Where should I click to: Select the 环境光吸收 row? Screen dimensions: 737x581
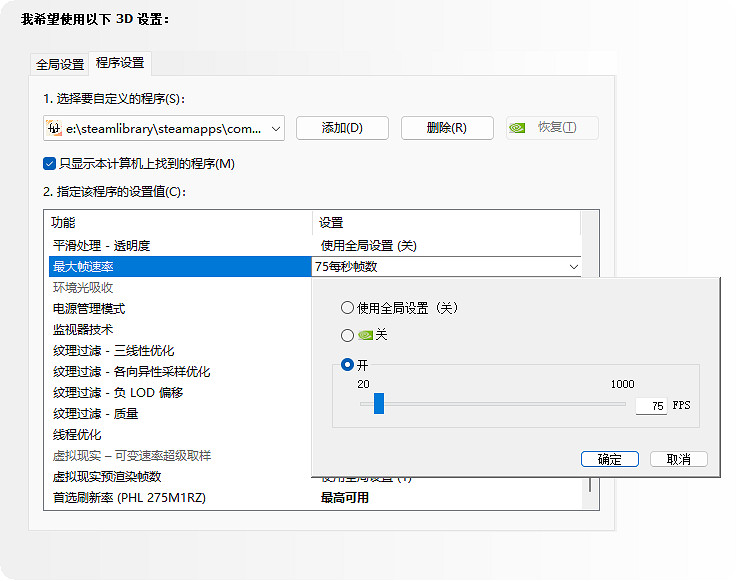180,288
